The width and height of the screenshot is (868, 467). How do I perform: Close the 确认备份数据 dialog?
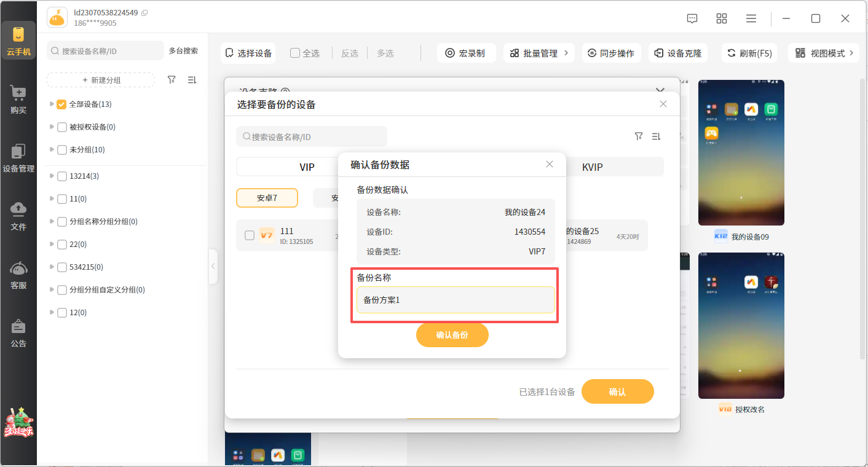point(550,164)
